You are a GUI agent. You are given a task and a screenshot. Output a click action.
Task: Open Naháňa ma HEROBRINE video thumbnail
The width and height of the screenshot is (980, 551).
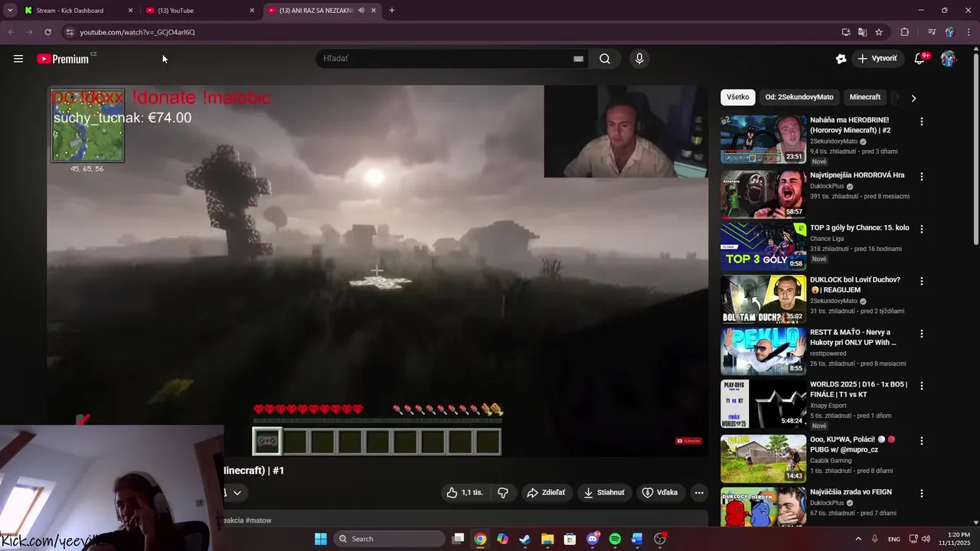(763, 139)
